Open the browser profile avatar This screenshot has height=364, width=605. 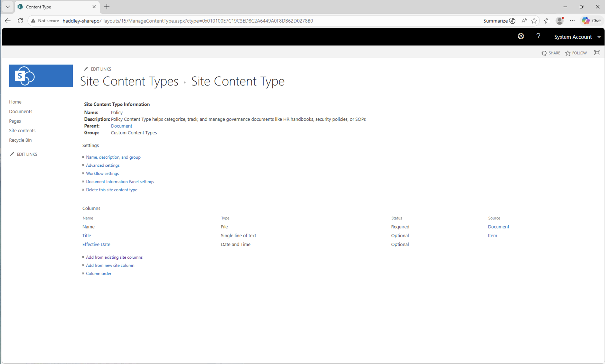[x=560, y=21]
